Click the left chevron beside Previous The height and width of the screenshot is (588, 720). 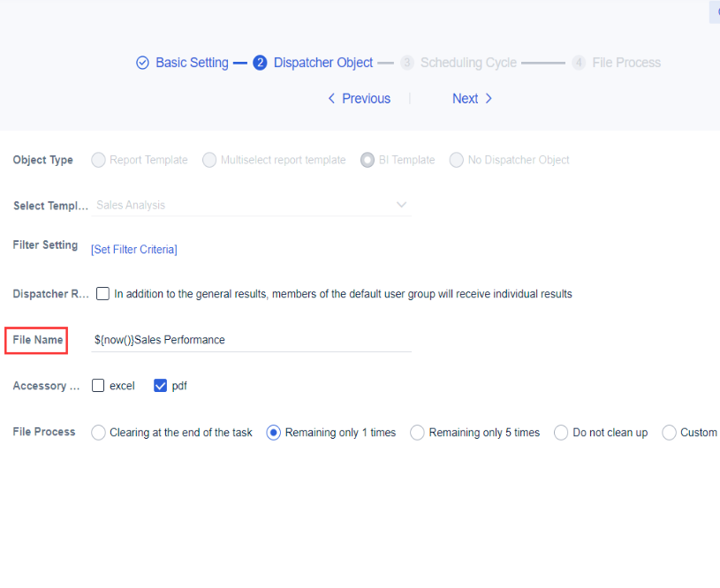330,98
